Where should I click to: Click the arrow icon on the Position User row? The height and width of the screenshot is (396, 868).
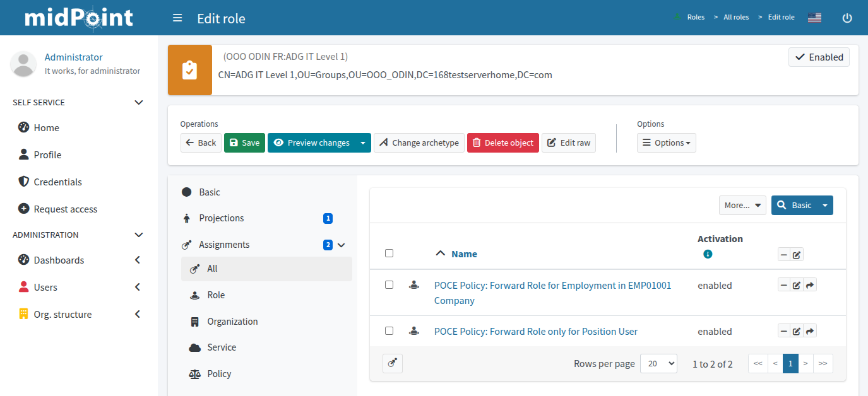pyautogui.click(x=810, y=331)
